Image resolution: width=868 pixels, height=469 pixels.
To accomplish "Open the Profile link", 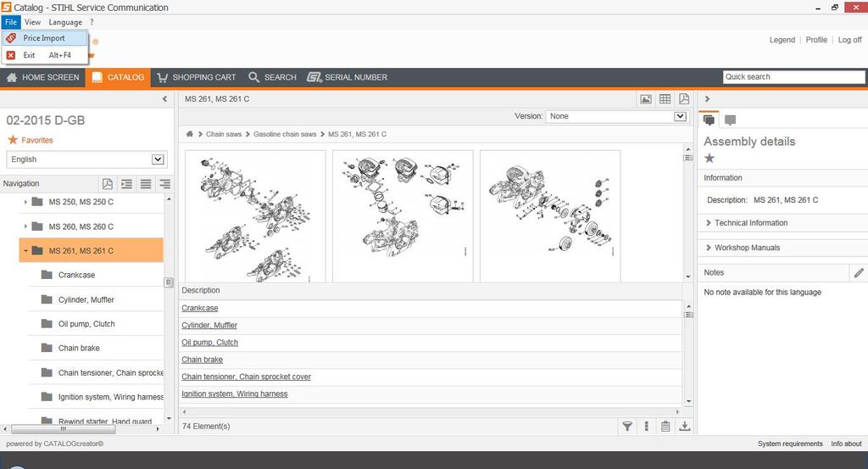I will click(816, 40).
